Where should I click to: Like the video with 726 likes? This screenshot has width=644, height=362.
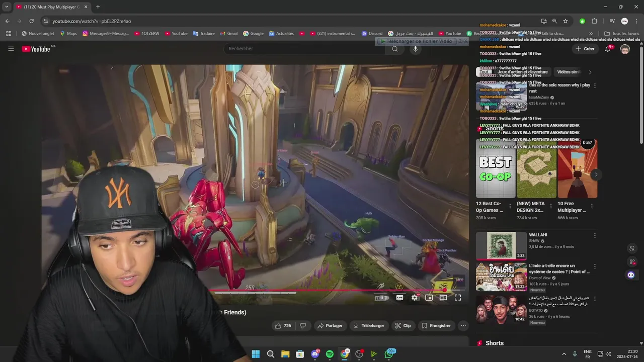[x=283, y=326]
